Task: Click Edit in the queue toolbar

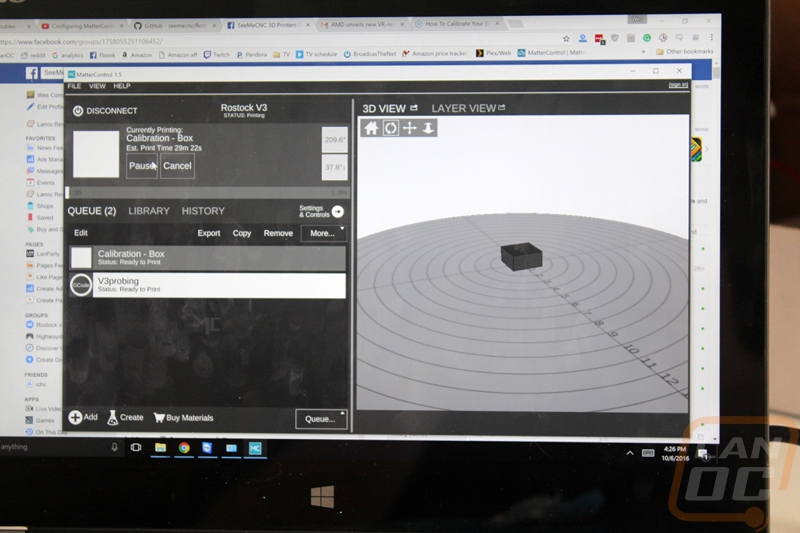Action: pyautogui.click(x=81, y=233)
